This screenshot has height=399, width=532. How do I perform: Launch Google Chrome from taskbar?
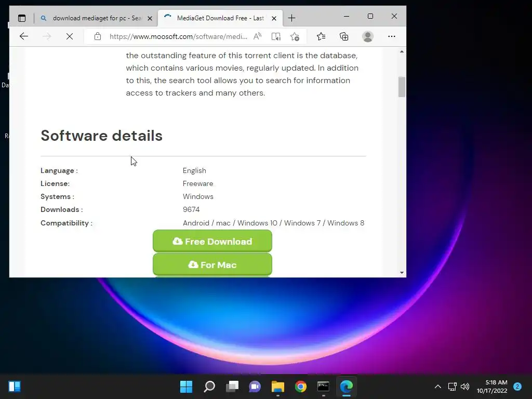pyautogui.click(x=301, y=387)
